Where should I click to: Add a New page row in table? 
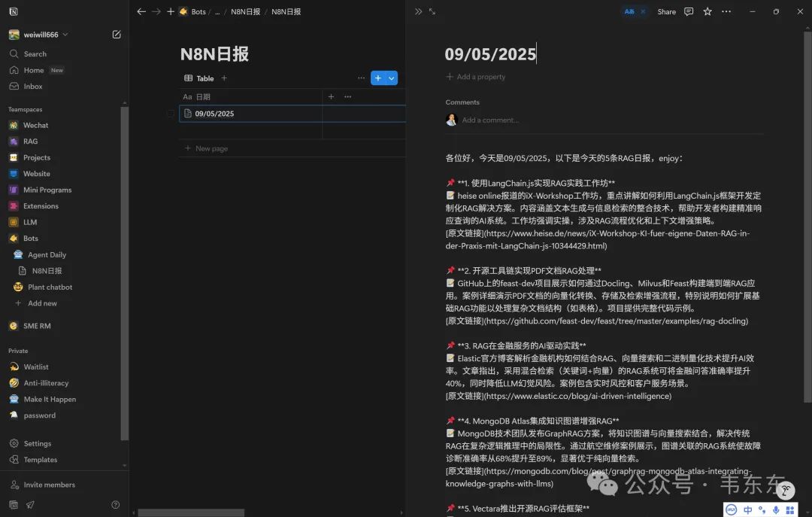(x=206, y=148)
